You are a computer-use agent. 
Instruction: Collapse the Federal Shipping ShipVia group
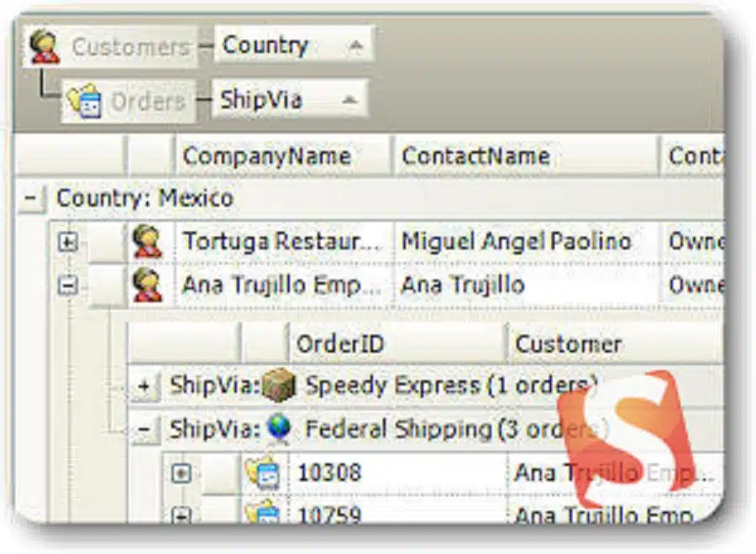click(x=144, y=429)
